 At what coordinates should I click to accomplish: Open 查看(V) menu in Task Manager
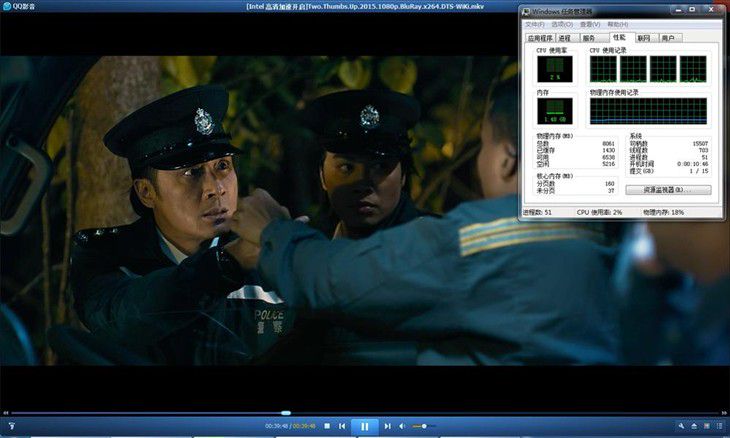pos(590,24)
